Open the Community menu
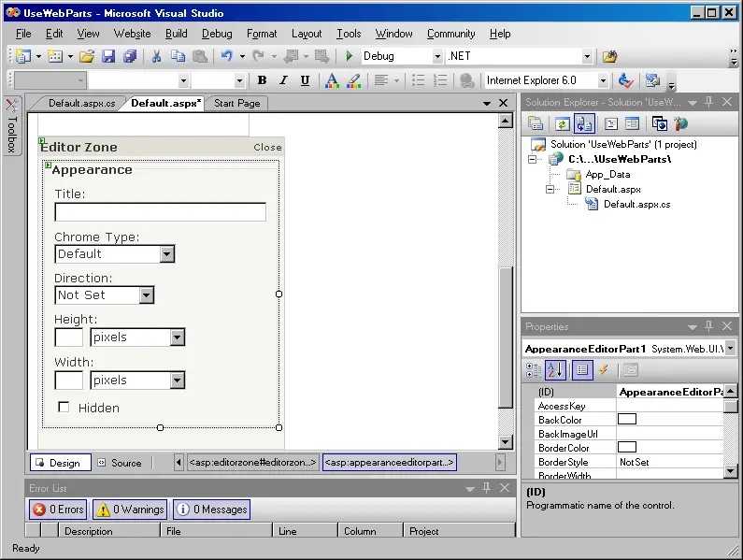 [x=451, y=34]
